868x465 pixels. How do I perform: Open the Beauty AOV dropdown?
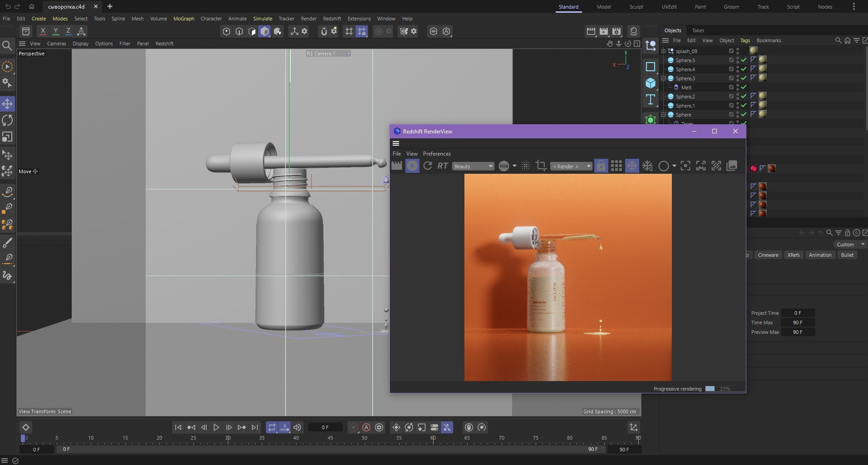point(473,166)
